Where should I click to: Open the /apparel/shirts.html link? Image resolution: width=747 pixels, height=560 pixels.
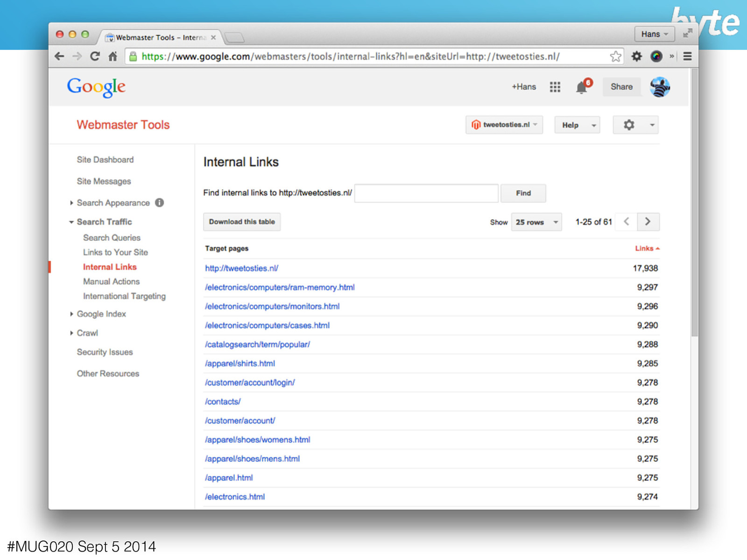coord(240,364)
